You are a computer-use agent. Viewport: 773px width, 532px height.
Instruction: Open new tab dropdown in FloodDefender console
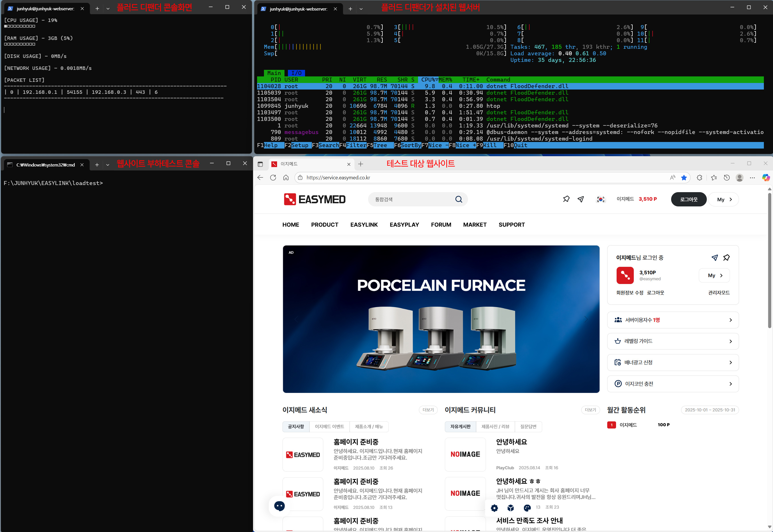click(x=108, y=9)
